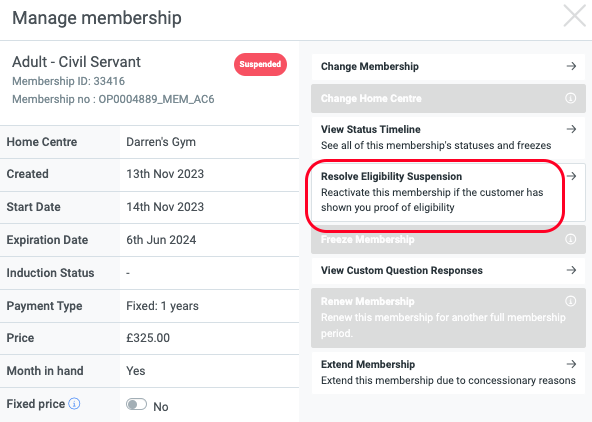The width and height of the screenshot is (592, 422).
Task: Choose Resolve Eligibility Suspension
Action: point(448,192)
